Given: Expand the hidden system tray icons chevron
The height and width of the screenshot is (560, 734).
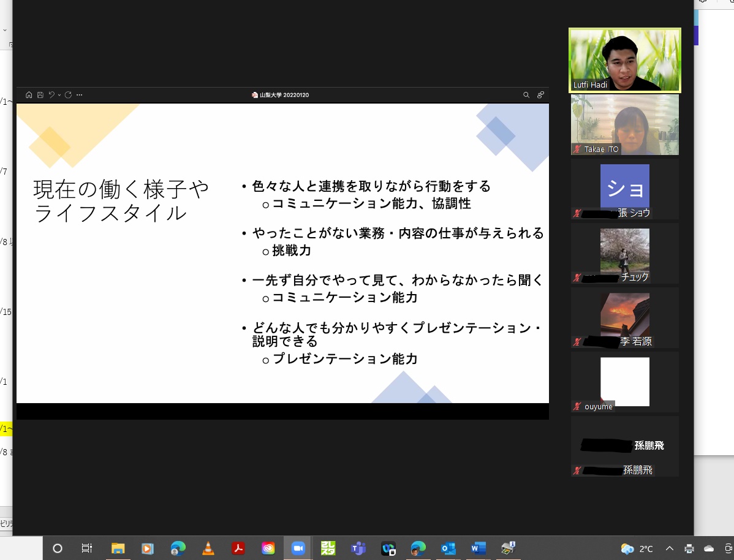Looking at the screenshot, I should pyautogui.click(x=669, y=548).
